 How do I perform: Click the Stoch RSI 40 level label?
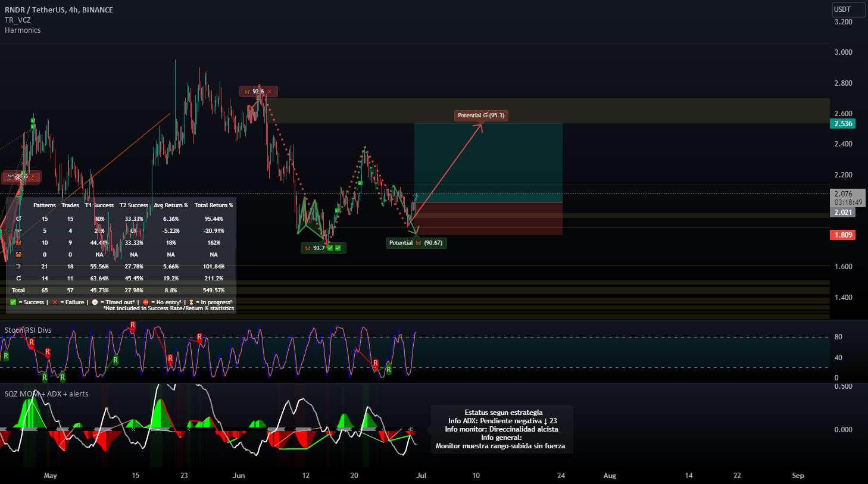coord(838,358)
